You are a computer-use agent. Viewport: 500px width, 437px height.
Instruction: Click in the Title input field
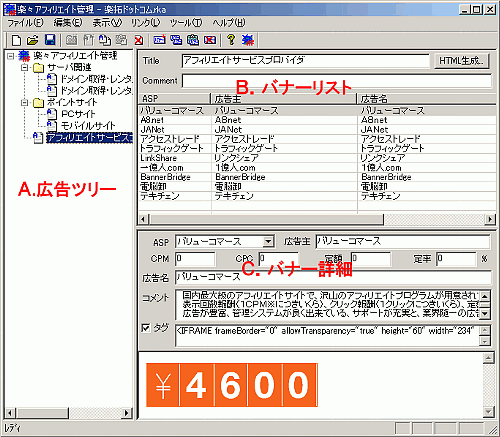point(305,61)
